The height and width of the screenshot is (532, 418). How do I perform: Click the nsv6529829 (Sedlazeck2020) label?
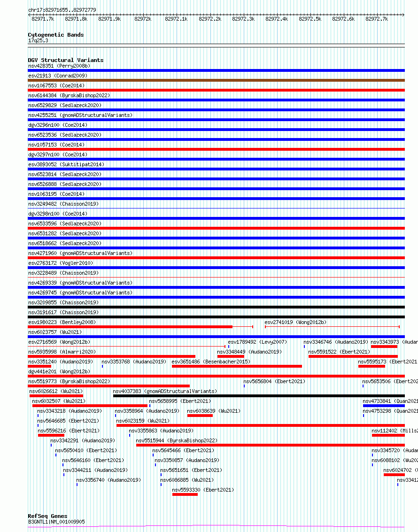65,105
